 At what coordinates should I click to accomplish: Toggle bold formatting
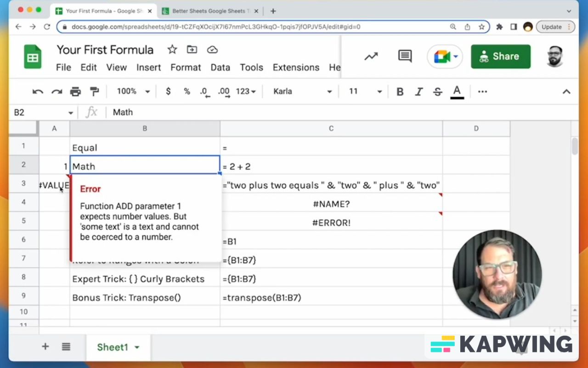click(x=400, y=92)
